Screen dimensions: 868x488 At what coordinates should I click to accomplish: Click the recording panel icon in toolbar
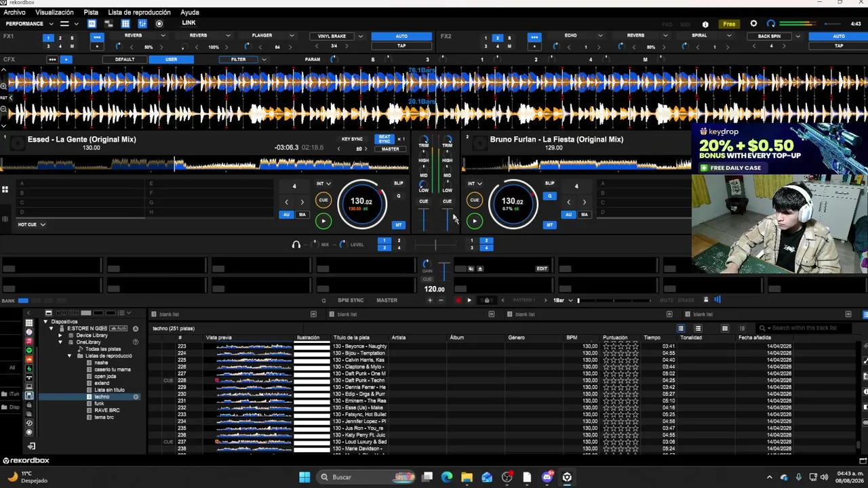tap(159, 24)
